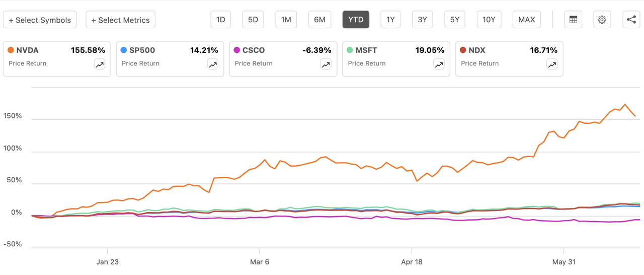The image size is (644, 275).
Task: Select the YTD range button
Action: (x=356, y=20)
